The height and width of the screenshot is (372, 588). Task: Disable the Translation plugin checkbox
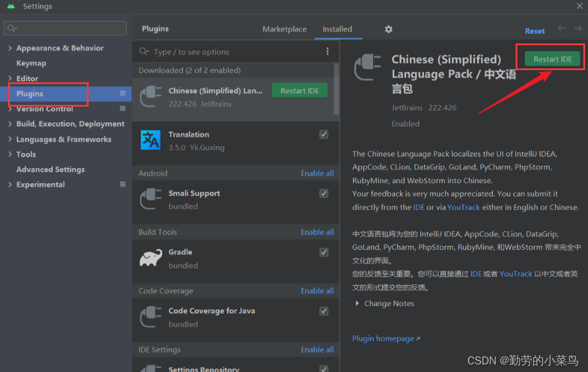coord(324,134)
